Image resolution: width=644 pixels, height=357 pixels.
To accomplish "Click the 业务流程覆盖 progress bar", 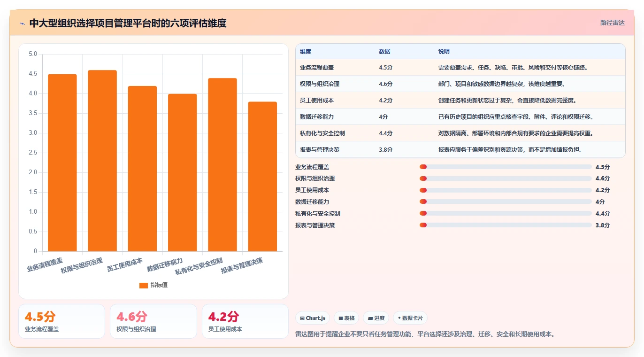I will (506, 167).
